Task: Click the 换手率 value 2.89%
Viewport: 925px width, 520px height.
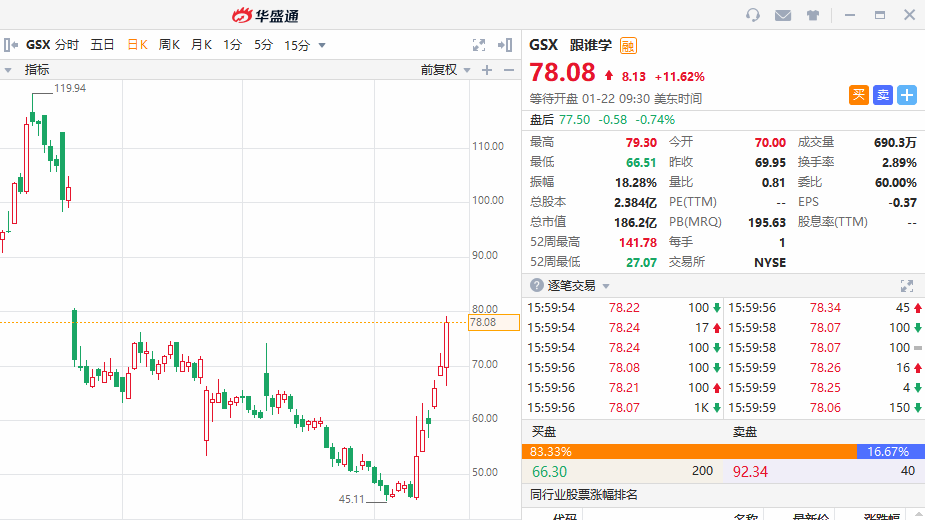Action: (899, 162)
